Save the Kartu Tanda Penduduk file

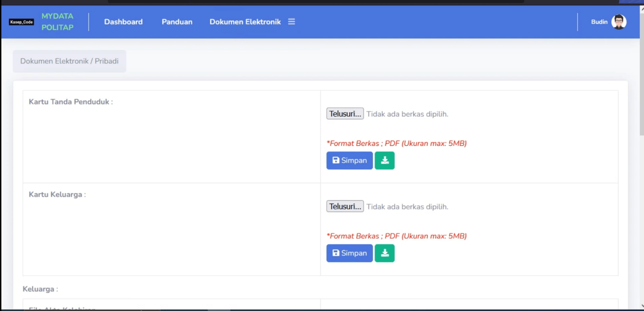(x=349, y=161)
